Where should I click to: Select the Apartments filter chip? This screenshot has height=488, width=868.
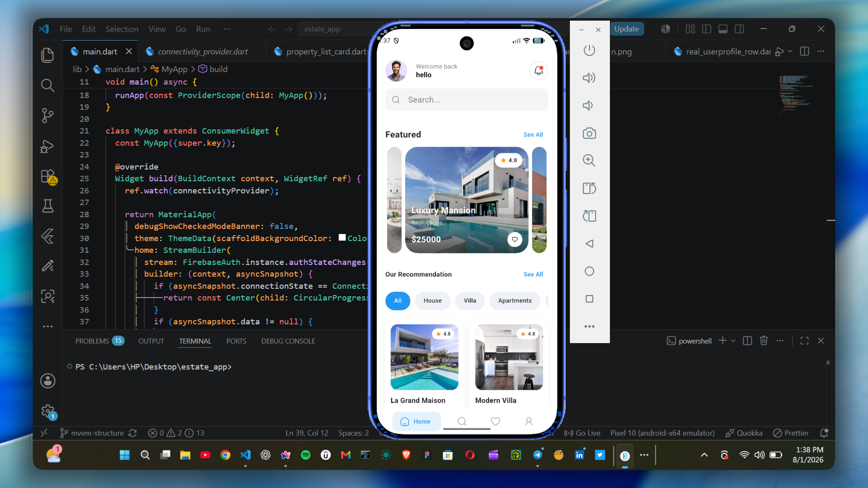click(x=515, y=301)
